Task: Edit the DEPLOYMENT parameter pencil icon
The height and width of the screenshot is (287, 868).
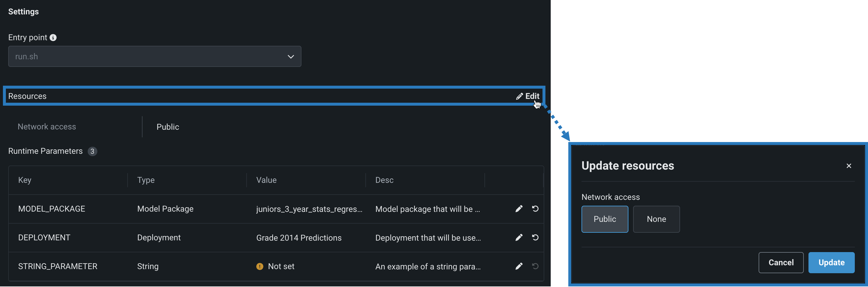Action: pos(519,237)
